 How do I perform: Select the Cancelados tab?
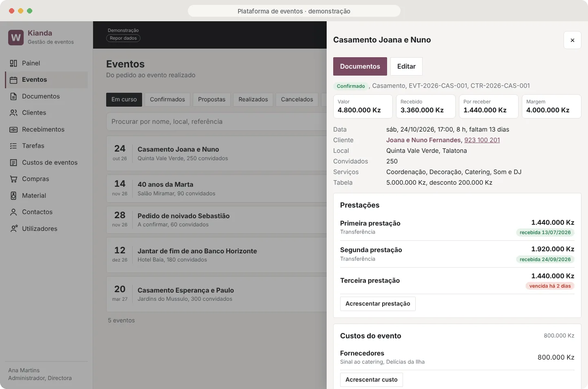(297, 100)
